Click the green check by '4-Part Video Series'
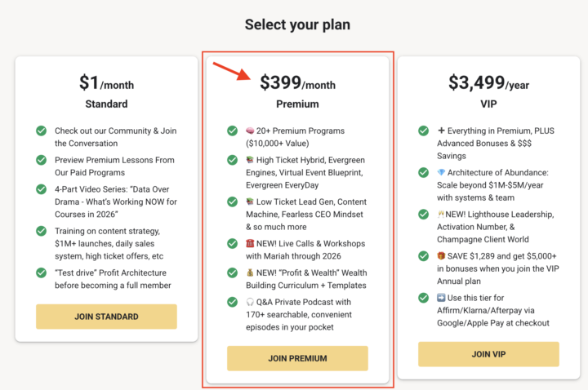Image resolution: width=588 pixels, height=390 pixels. click(42, 189)
